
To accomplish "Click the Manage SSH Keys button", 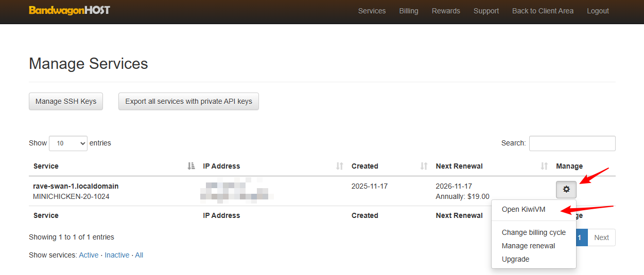I will coord(66,101).
